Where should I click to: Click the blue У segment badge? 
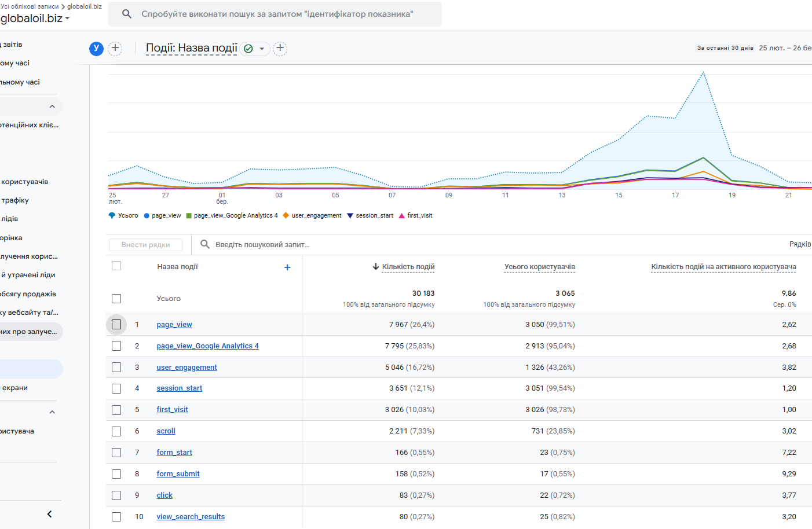tap(96, 49)
